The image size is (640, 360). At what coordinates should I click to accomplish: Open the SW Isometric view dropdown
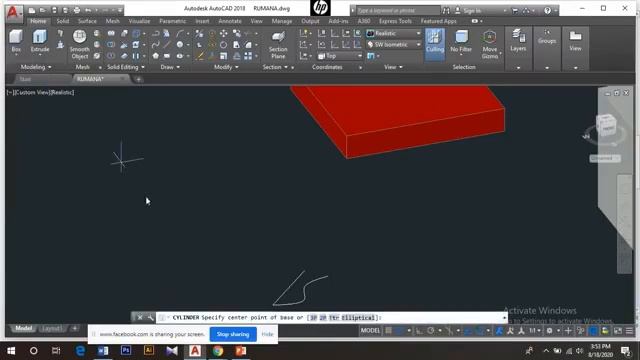pyautogui.click(x=394, y=44)
